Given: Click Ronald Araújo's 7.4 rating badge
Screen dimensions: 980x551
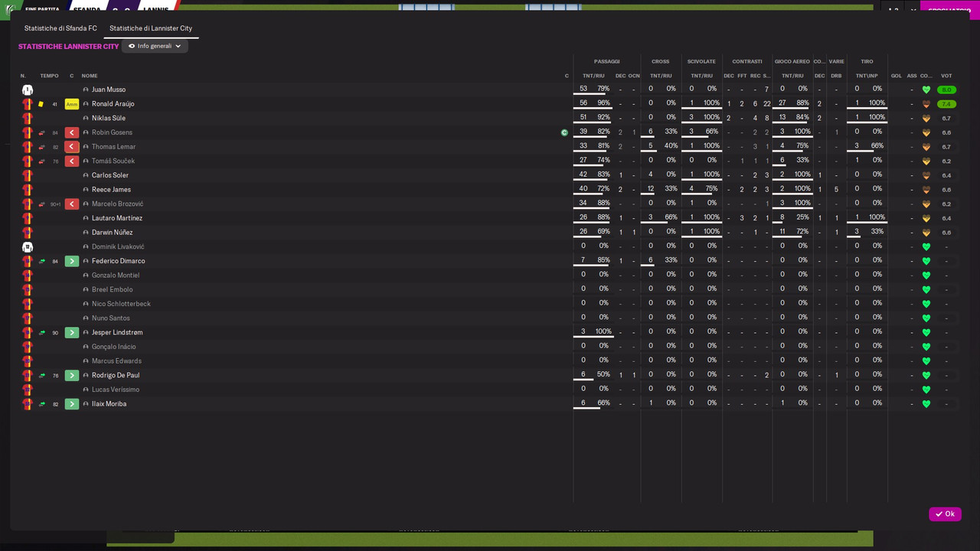Looking at the screenshot, I should (x=946, y=104).
